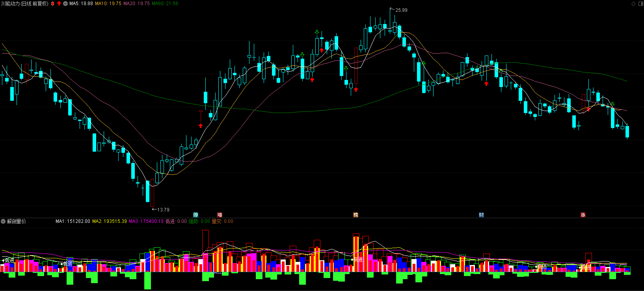Click the 13.79 low price label
Viewport: 644px width, 291px height.
(x=163, y=210)
